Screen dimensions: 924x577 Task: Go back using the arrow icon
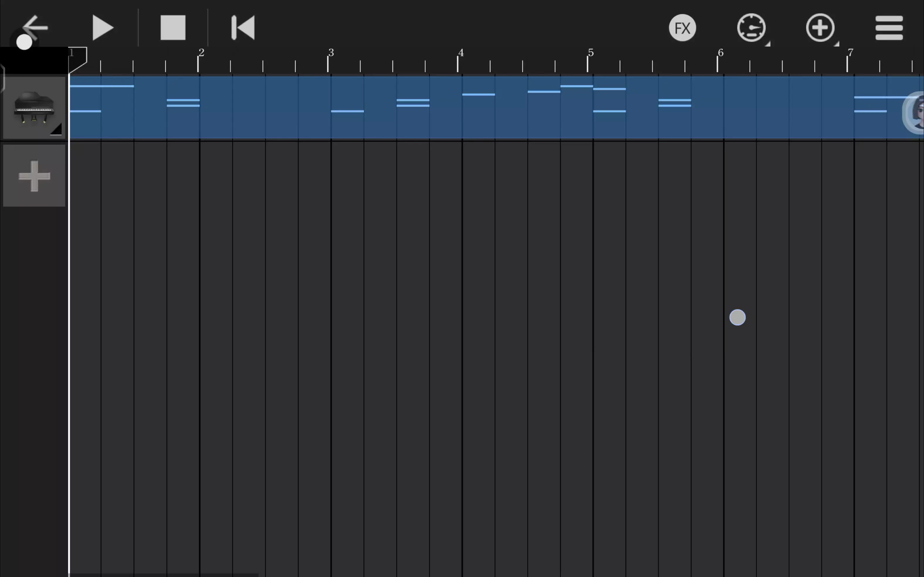coord(35,28)
